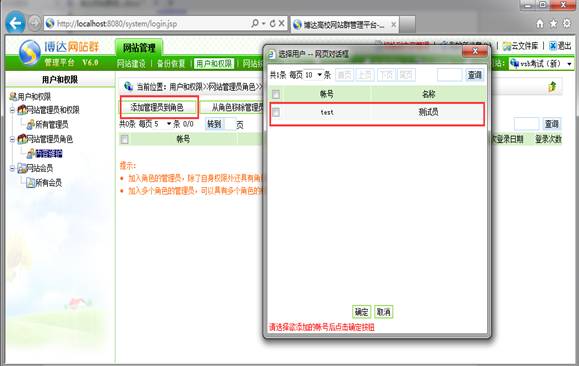Screen dimensions: 579x366
Task: Click the search magnifier in the address bar
Action: point(255,24)
